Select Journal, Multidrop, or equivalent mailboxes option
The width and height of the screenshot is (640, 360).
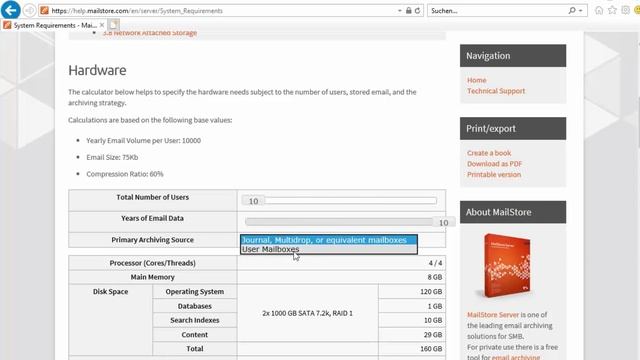pyautogui.click(x=329, y=240)
